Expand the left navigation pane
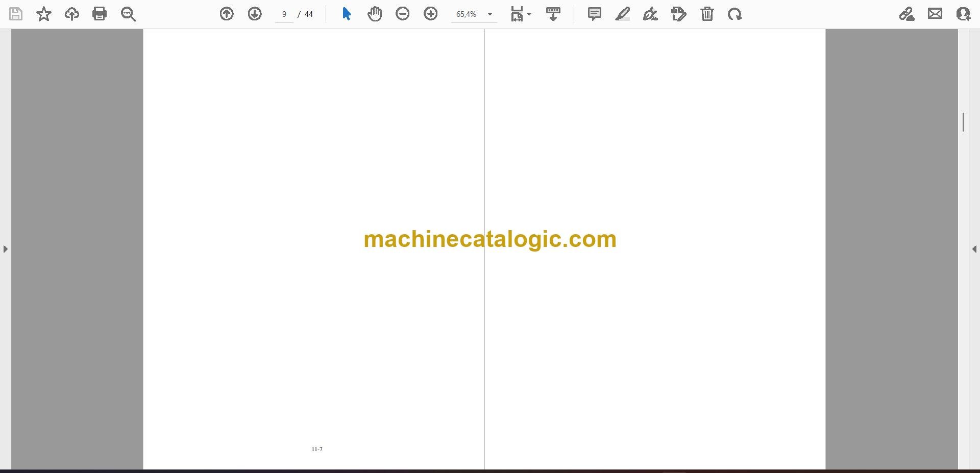 5,249
